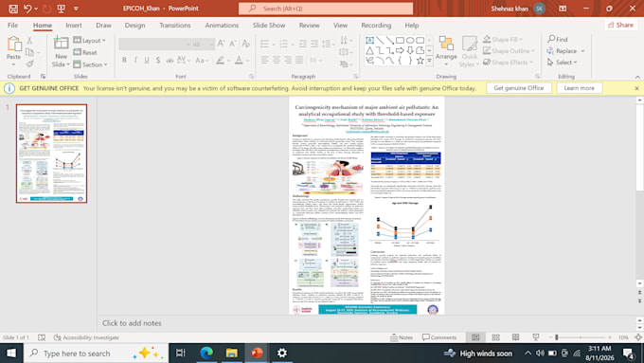
Task: Toggle text shadow
Action: [x=158, y=61]
